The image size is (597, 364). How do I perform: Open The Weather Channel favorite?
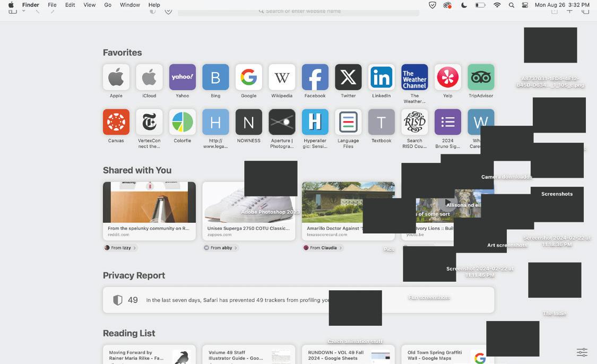pyautogui.click(x=414, y=77)
